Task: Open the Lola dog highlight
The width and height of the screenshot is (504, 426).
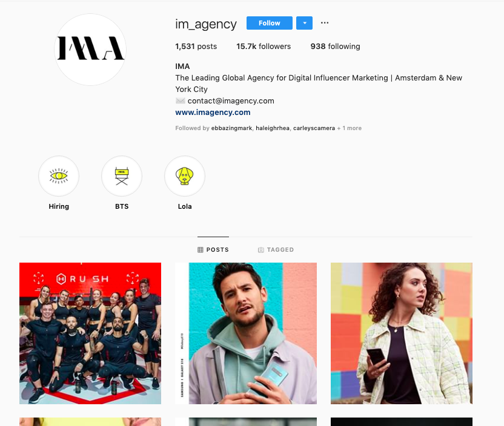Action: pos(185,176)
